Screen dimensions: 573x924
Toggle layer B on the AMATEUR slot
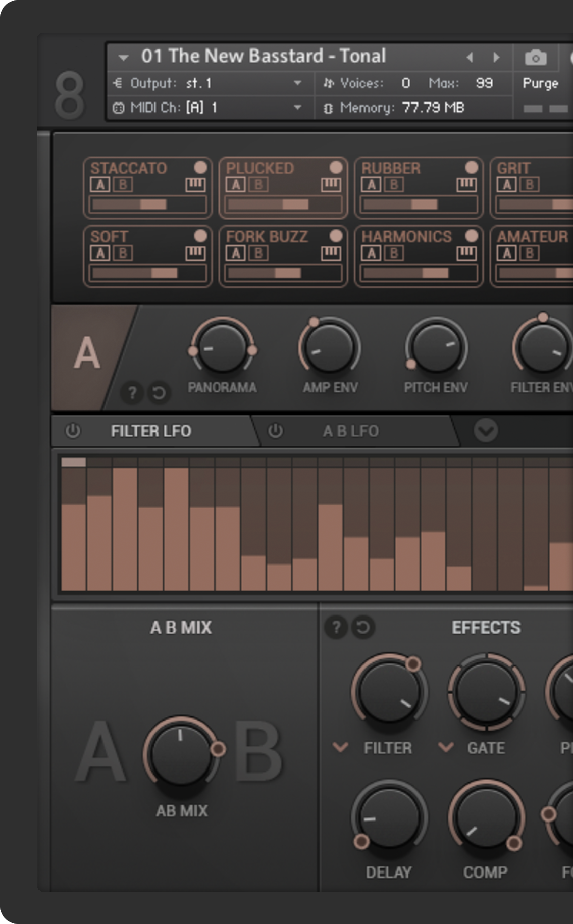[x=529, y=253]
